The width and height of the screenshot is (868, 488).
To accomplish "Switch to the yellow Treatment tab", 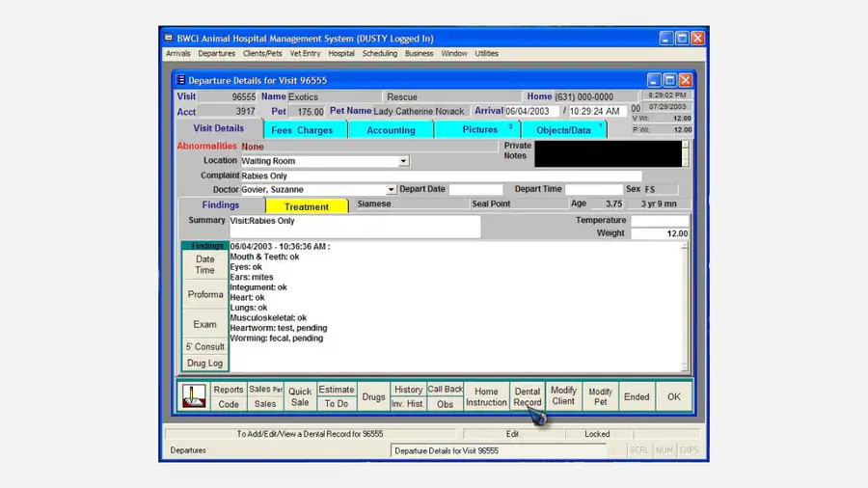I will (x=306, y=206).
